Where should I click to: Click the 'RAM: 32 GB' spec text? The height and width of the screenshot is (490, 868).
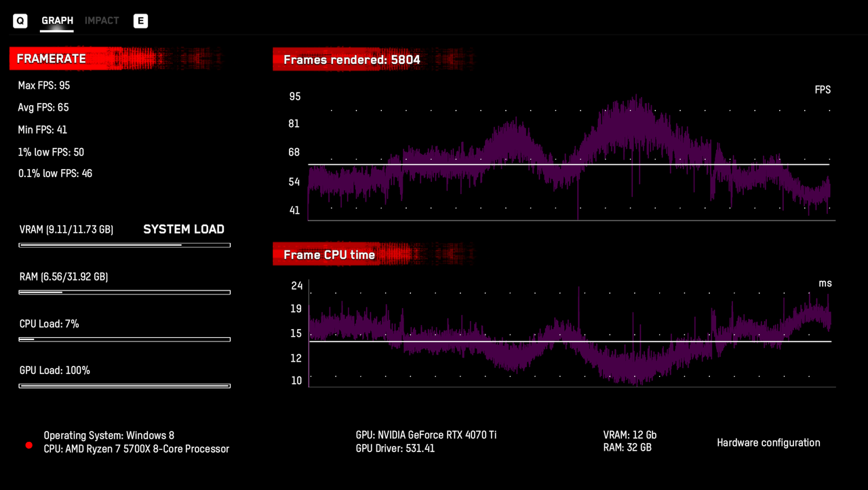[627, 448]
